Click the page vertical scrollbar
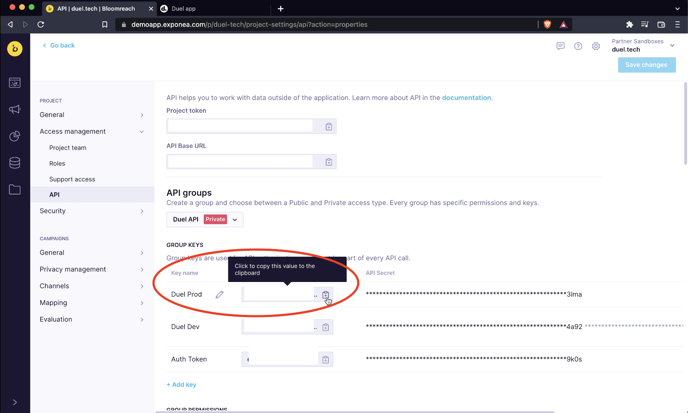This screenshot has height=413, width=688. coord(685,123)
